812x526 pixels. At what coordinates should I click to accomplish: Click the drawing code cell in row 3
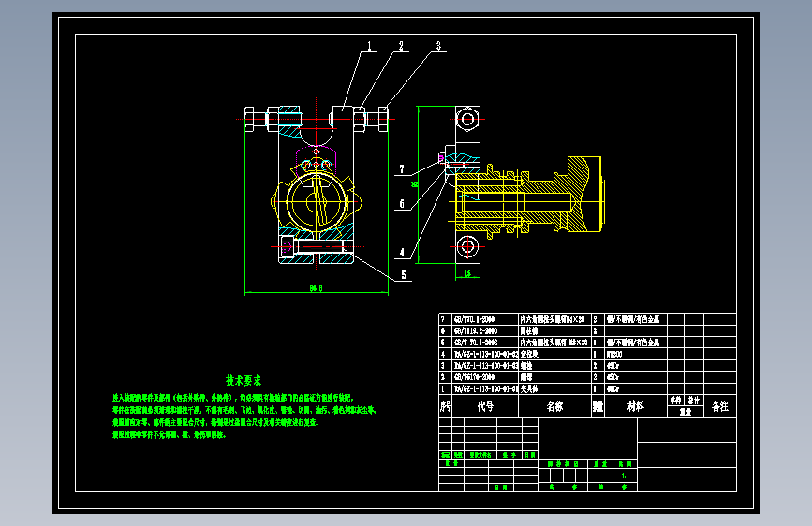point(486,366)
